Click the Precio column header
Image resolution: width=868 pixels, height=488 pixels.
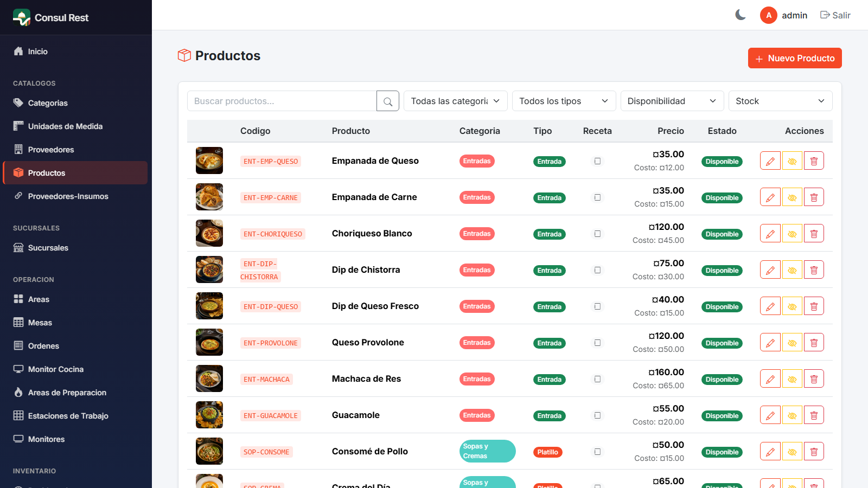click(x=671, y=131)
